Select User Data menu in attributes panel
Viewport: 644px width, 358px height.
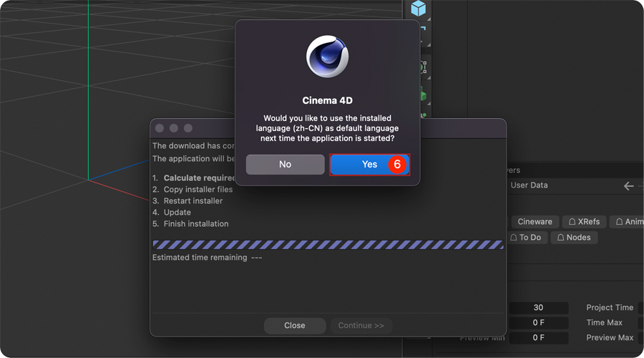[529, 185]
